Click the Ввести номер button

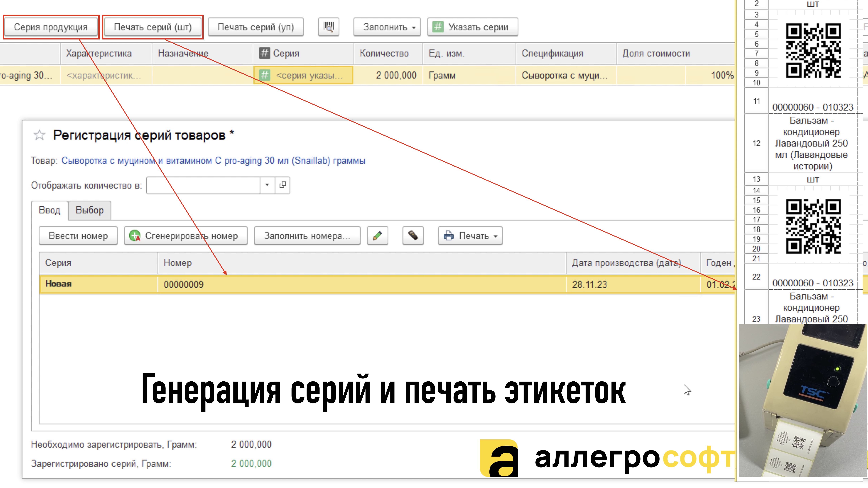click(x=78, y=236)
